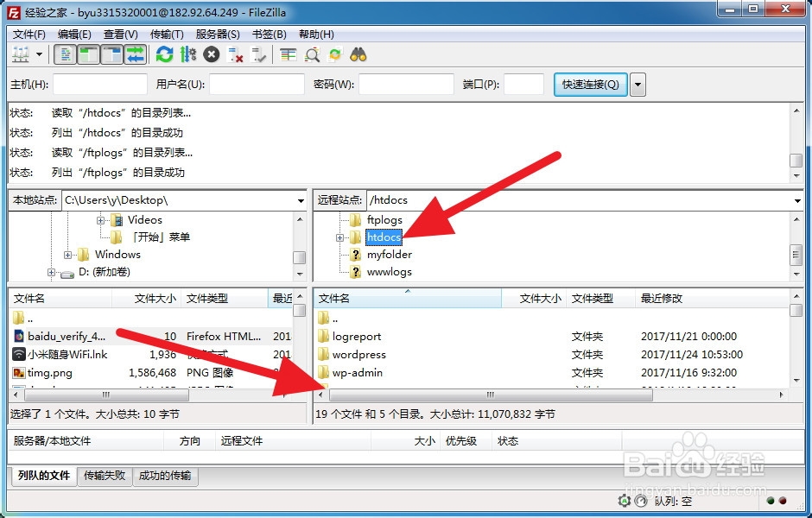
Task: Switch to 列队的文件 tab
Action: coord(43,475)
